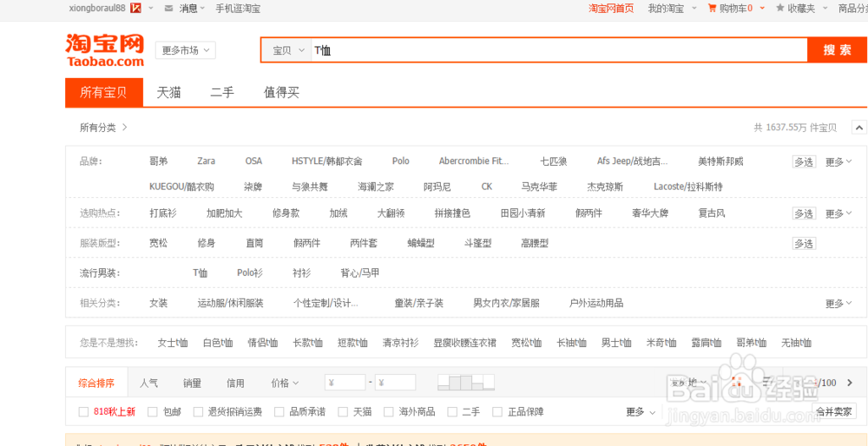
Task: Click the price distribution histogram
Action: tap(466, 383)
